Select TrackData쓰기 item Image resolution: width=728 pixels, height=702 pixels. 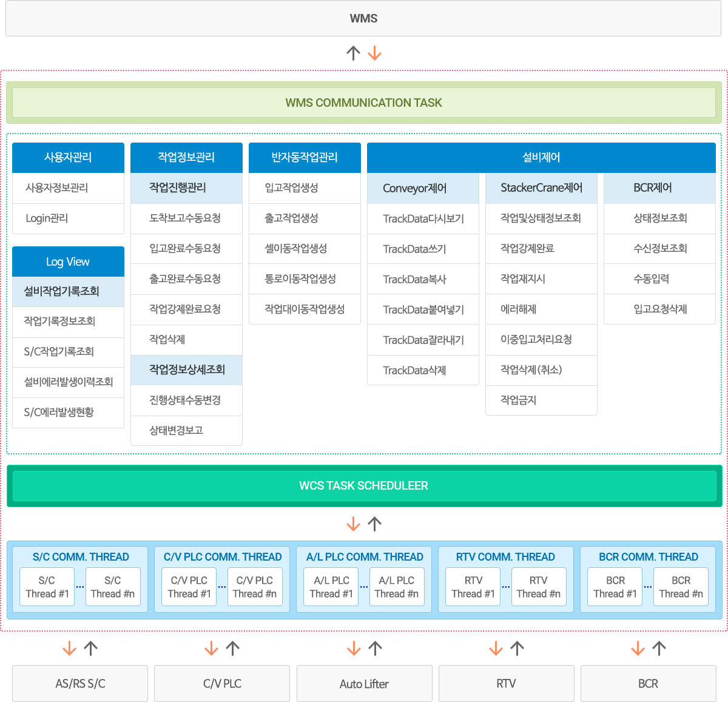coord(423,249)
